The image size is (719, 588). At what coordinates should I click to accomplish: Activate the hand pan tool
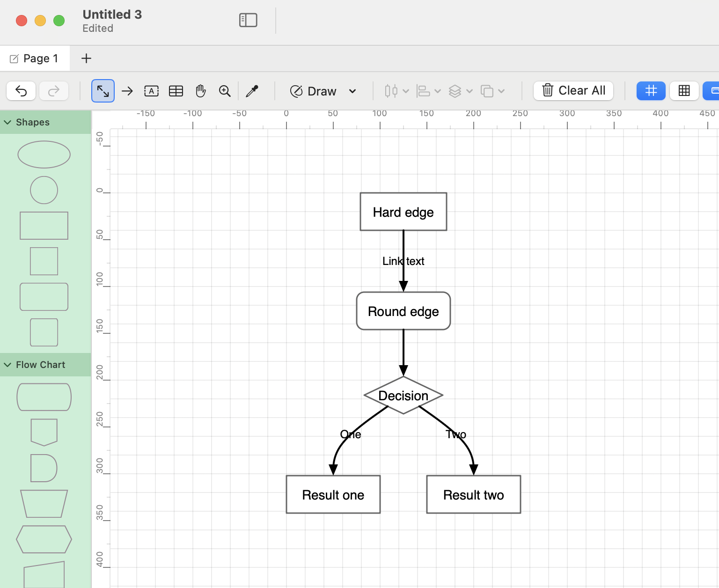[x=201, y=91]
